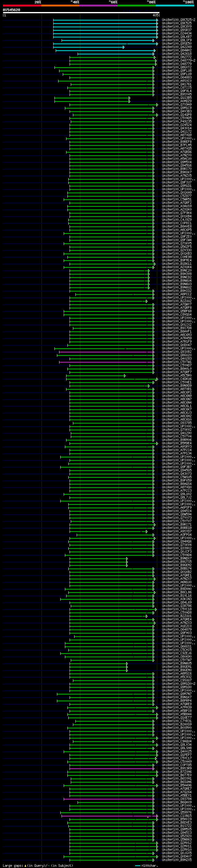Open hit UniRef100_Q9LKR7
Image resolution: width=197 pixels, height=868 pixels.
[177, 37]
